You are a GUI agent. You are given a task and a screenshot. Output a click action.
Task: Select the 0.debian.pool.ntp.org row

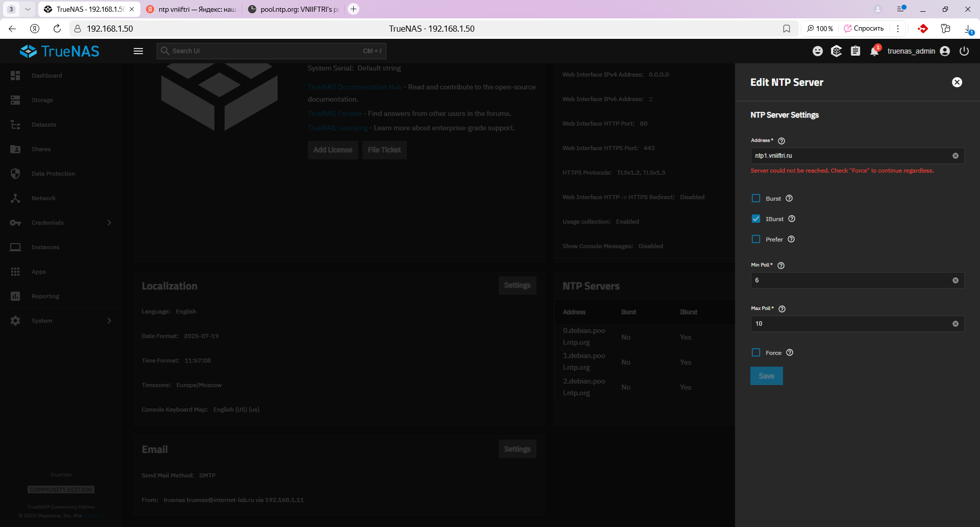644,337
